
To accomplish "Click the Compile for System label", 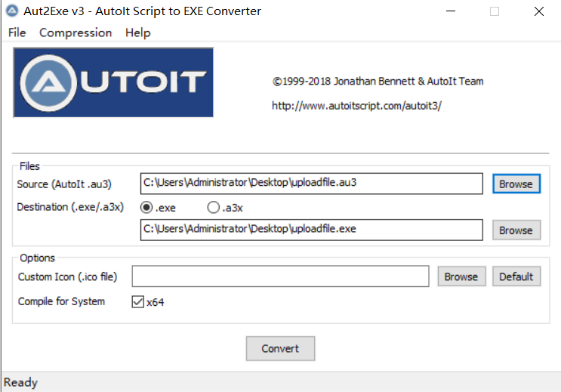I will (x=62, y=301).
